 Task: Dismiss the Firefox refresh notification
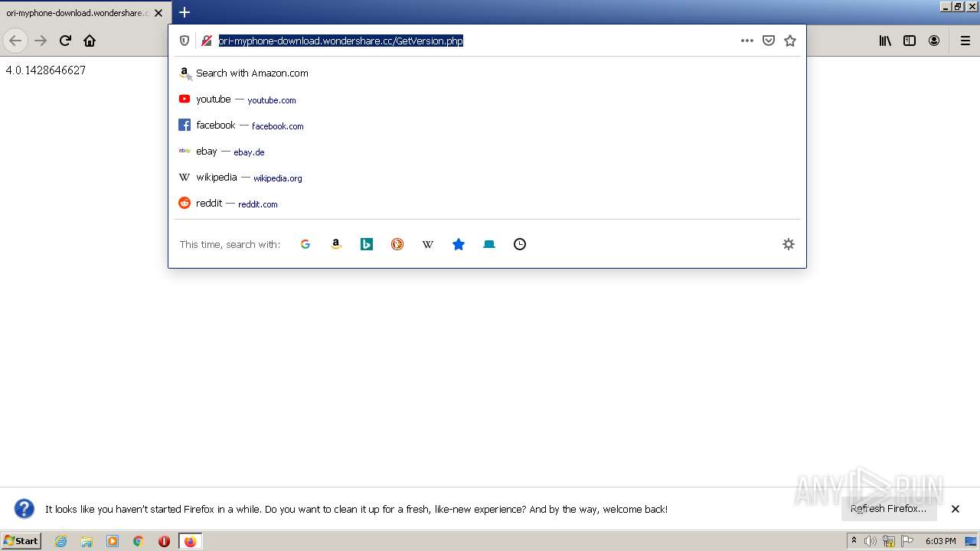pyautogui.click(x=955, y=509)
